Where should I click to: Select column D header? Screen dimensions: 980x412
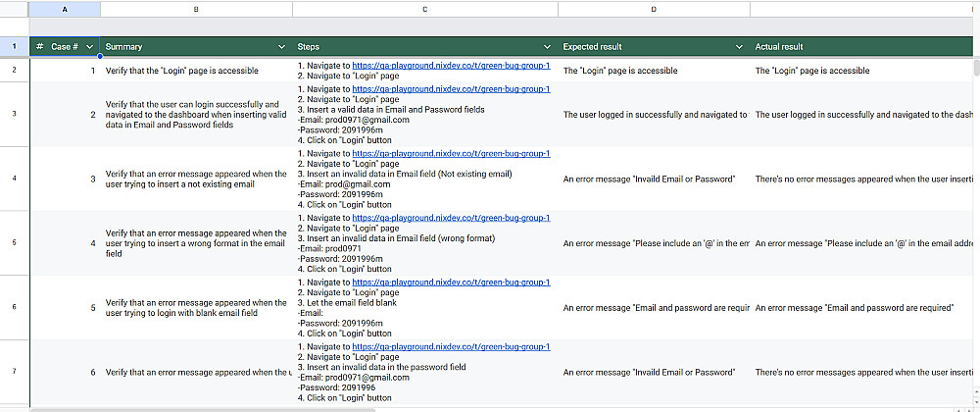click(653, 9)
